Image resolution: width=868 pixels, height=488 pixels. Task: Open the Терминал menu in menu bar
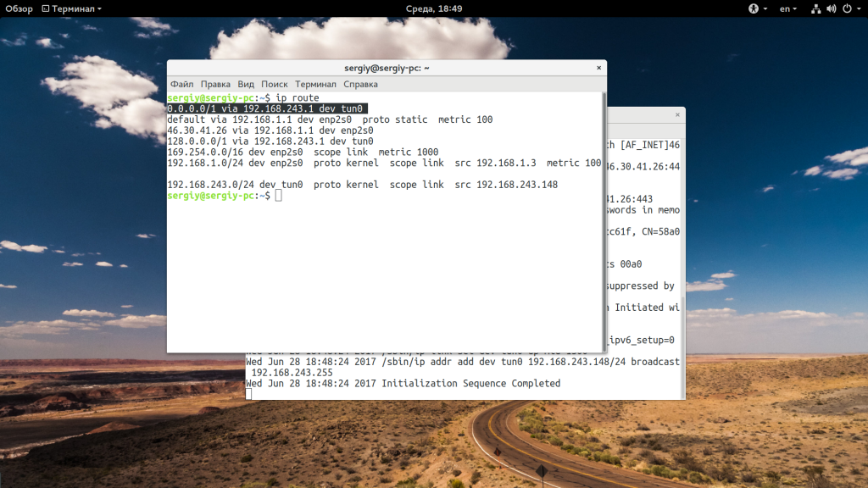(315, 85)
